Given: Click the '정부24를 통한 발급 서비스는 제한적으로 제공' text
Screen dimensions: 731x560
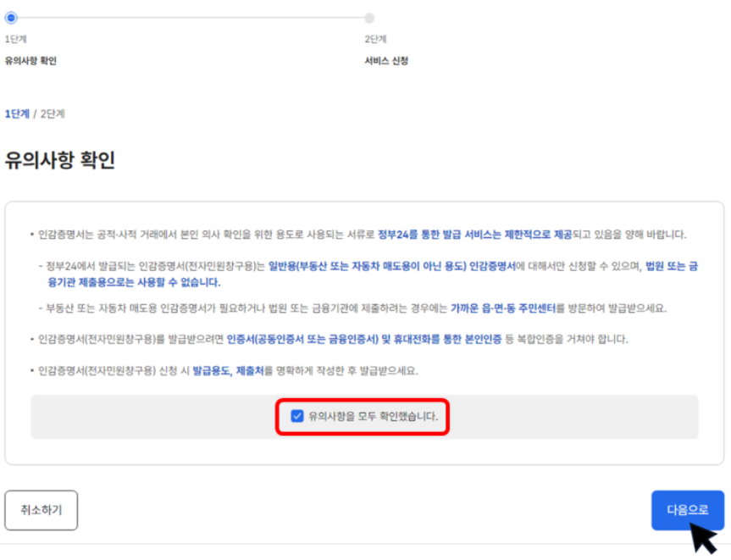Looking at the screenshot, I should 474,234.
